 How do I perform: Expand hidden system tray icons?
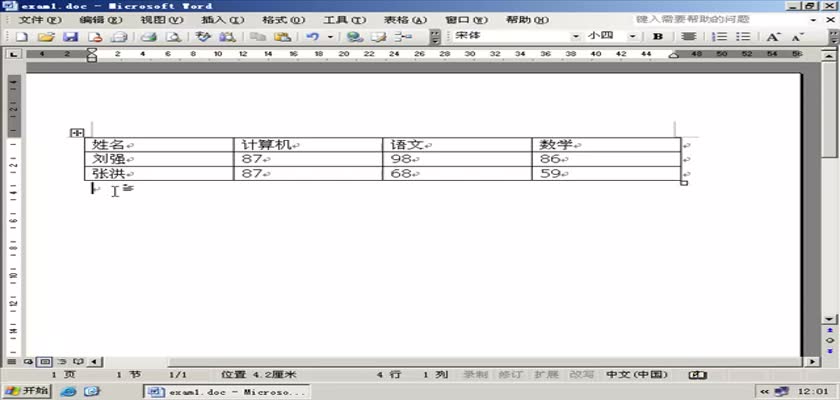(764, 391)
